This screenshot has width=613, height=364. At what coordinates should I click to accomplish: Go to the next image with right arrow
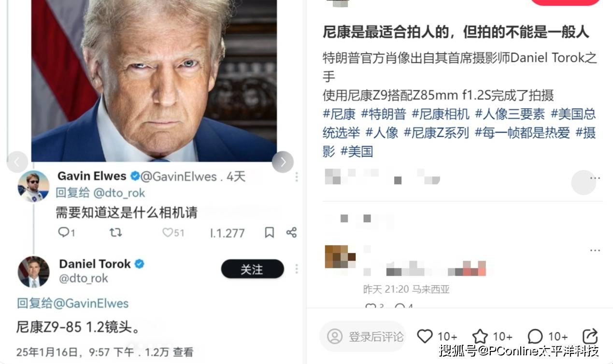(x=283, y=162)
